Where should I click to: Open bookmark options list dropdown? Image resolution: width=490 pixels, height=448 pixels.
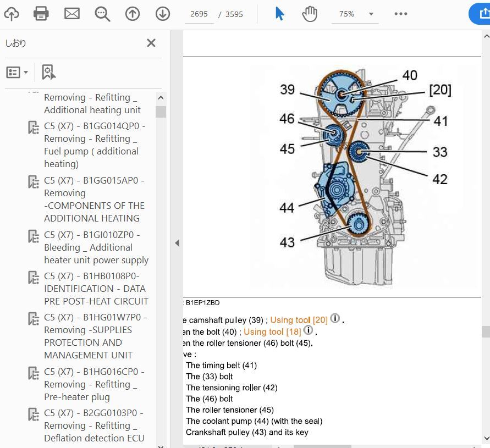17,73
